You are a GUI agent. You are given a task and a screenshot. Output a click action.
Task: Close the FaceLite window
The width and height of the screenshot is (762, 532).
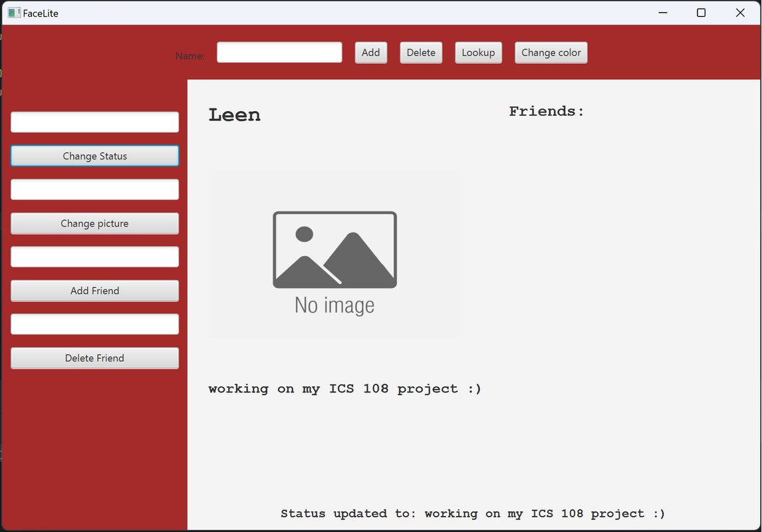click(x=740, y=13)
